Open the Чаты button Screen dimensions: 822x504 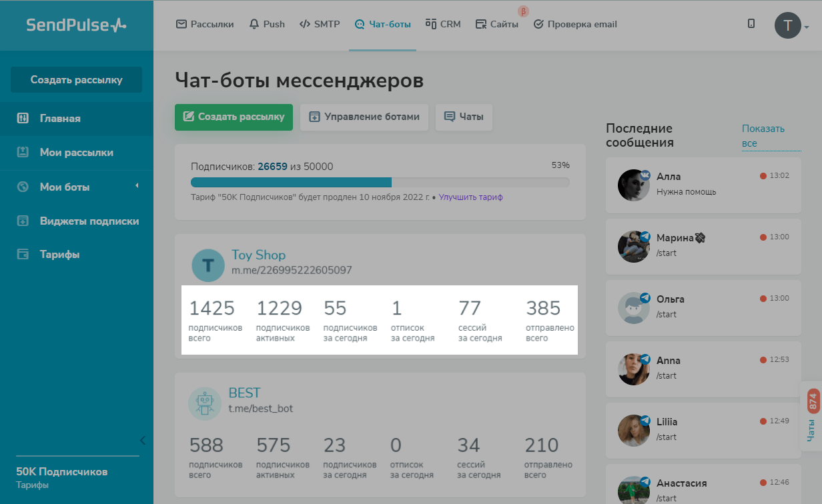click(x=464, y=117)
